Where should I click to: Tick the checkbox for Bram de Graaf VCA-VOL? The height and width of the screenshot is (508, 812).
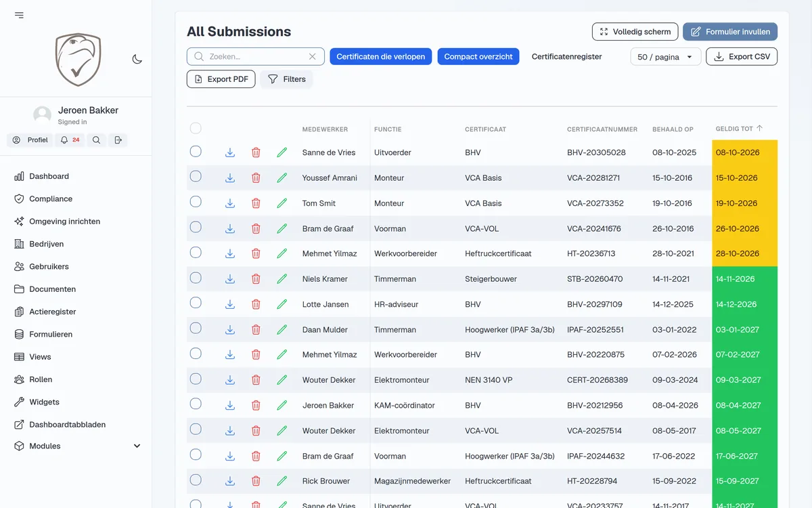(196, 228)
